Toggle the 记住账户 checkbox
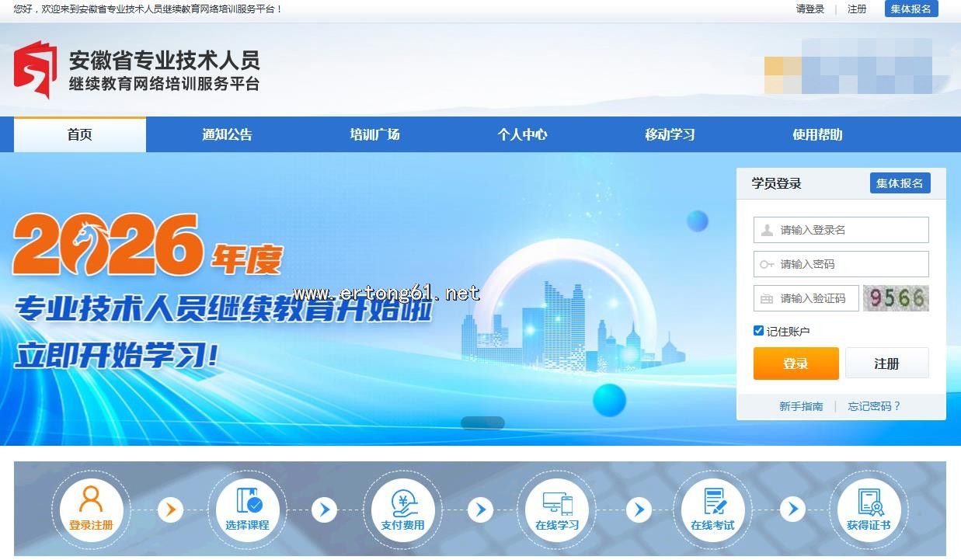961x560 pixels. click(x=758, y=331)
